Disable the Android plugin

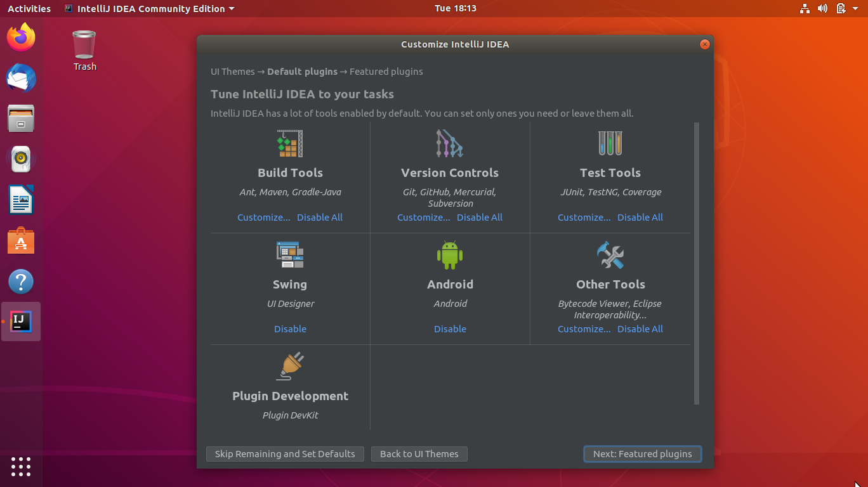[450, 328]
